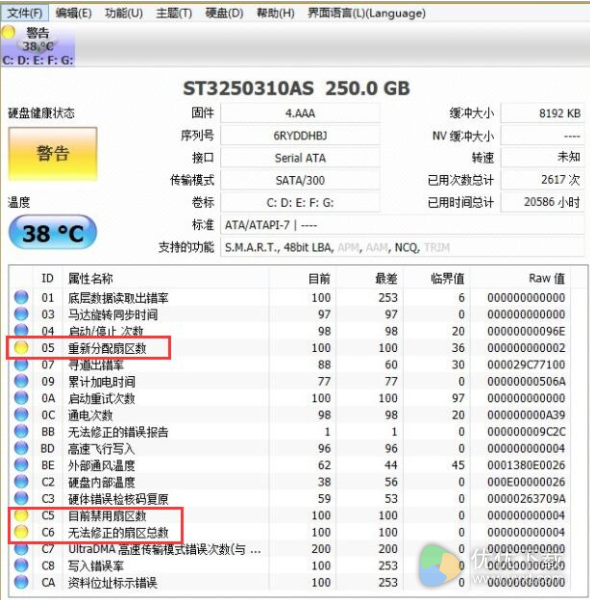Click the buffer size value 8192 KB
The image size is (590, 600).
pos(543,113)
